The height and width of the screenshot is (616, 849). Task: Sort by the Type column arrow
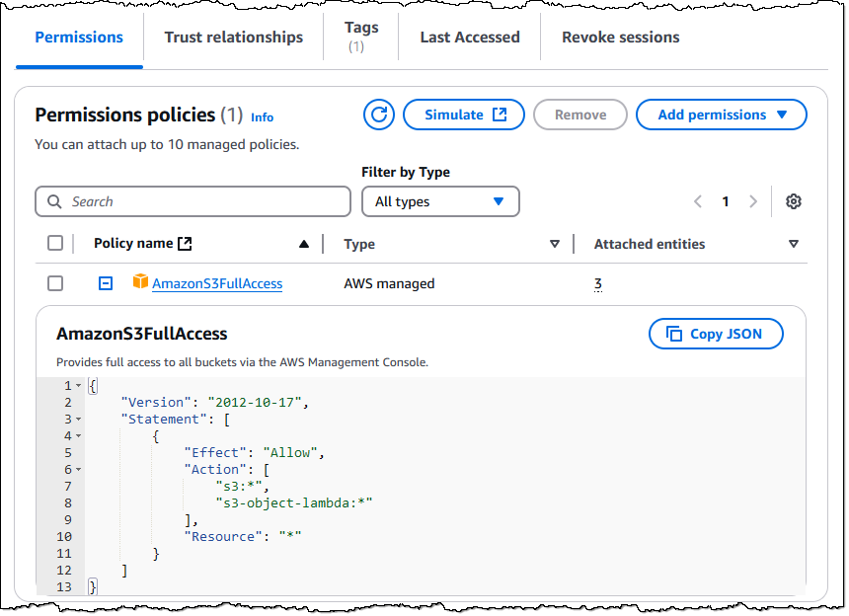[x=555, y=244]
